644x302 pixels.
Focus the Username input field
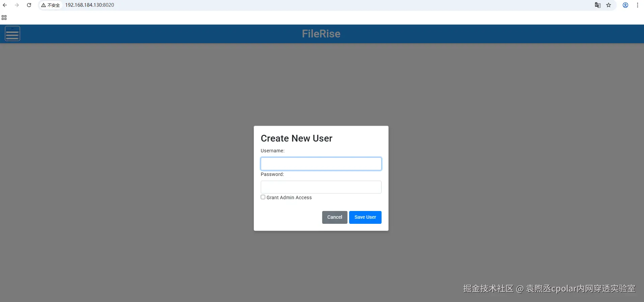point(321,164)
